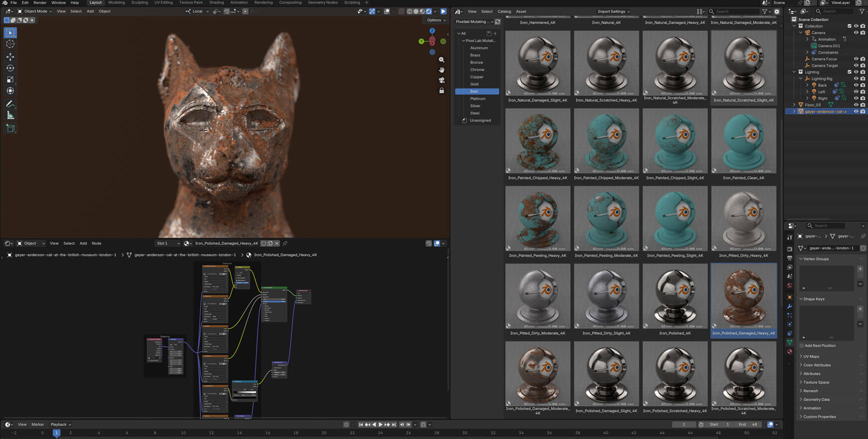Uncheck the Collection exclude checkbox
The image size is (868, 439).
tap(850, 26)
